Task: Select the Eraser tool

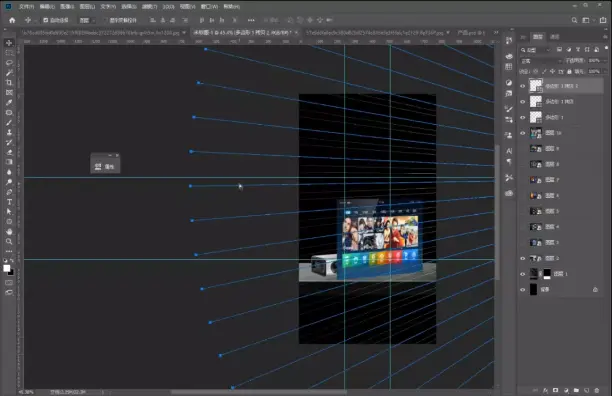Action: (9, 152)
